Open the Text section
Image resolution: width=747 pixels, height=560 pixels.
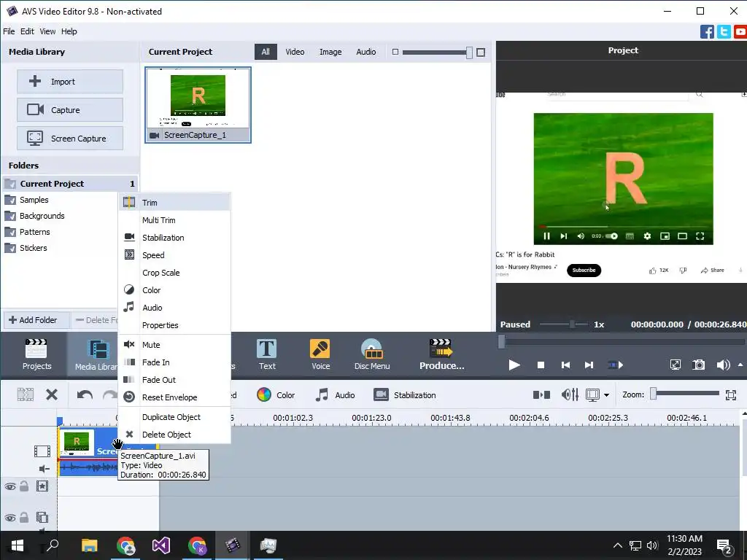pos(267,355)
